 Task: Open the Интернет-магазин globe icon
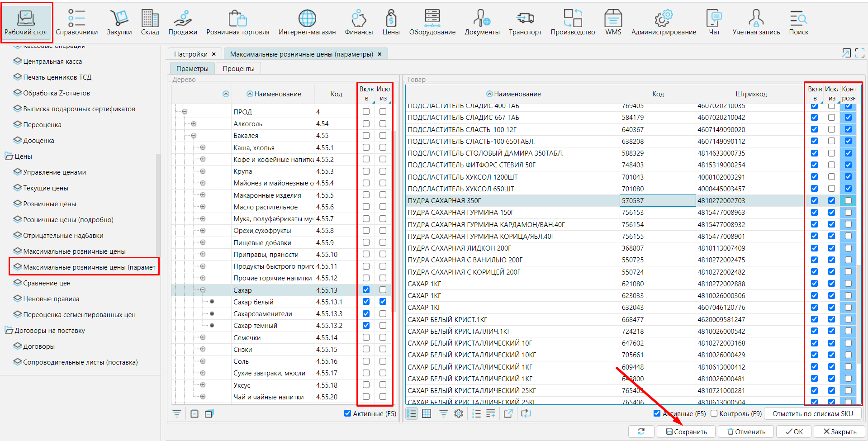click(307, 23)
